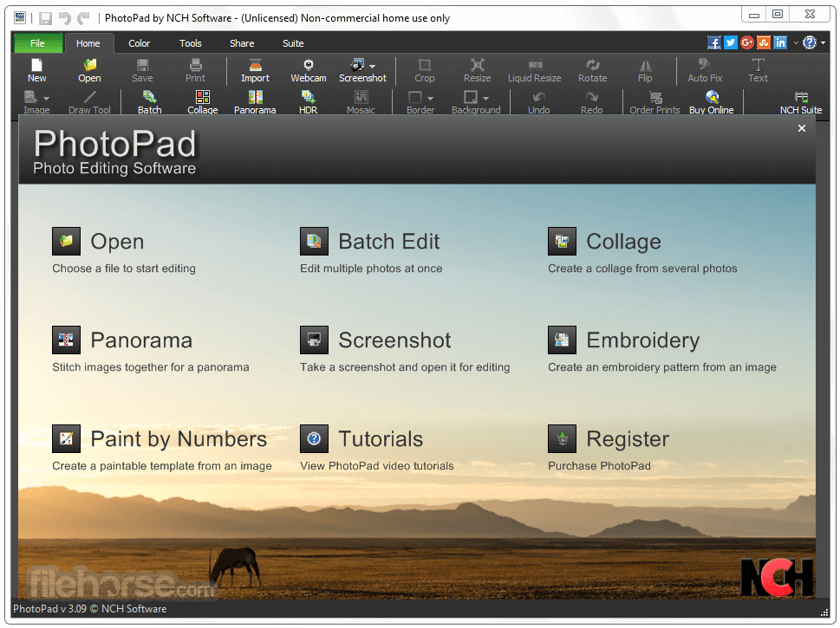Switch to the Tools tab
Image resolution: width=840 pixels, height=628 pixels.
191,43
